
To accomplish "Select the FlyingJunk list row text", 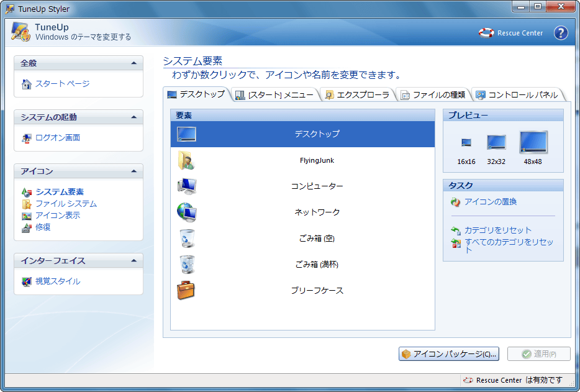I will 317,160.
